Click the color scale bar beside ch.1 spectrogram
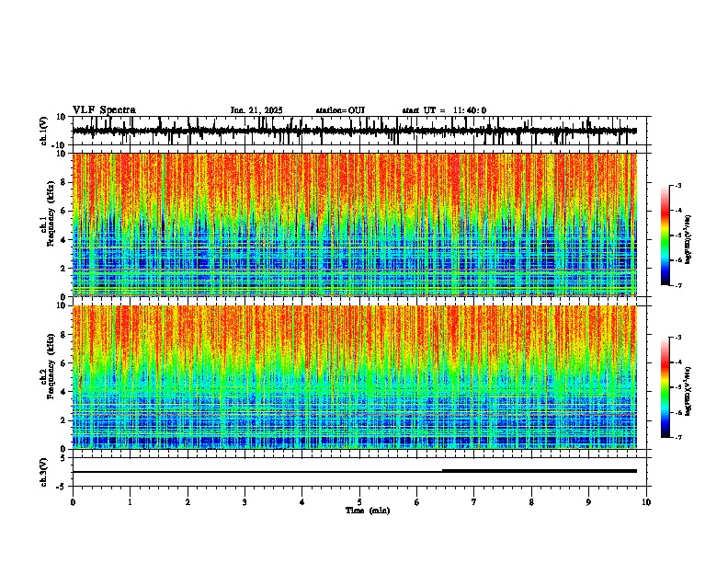Image resolution: width=728 pixels, height=563 pixels. click(x=665, y=236)
